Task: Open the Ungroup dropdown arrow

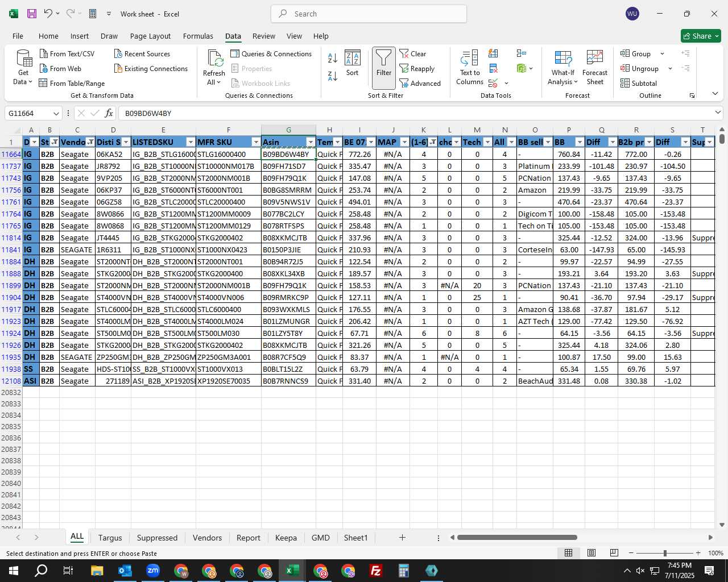Action: tap(670, 68)
